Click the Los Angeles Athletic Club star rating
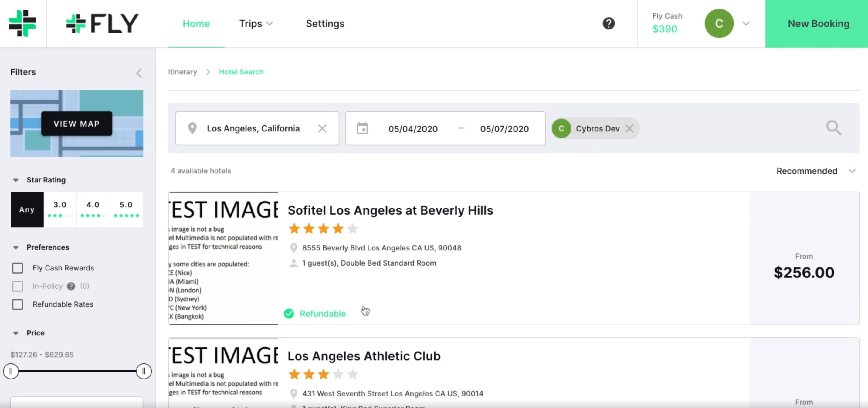Image resolution: width=868 pixels, height=408 pixels. click(323, 374)
